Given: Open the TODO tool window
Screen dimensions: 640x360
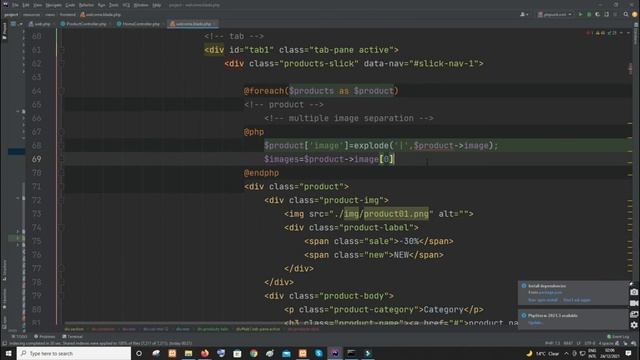Looking at the screenshot, I should [x=19, y=337].
